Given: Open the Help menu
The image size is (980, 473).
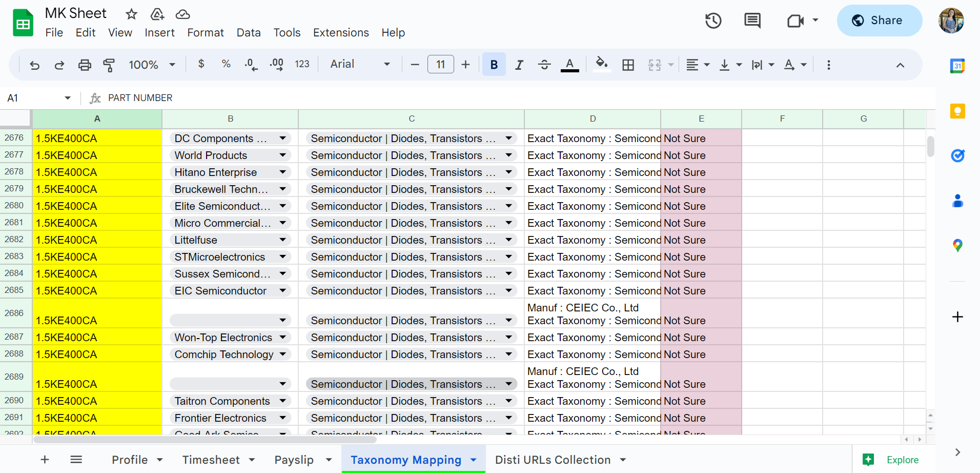Looking at the screenshot, I should [393, 33].
